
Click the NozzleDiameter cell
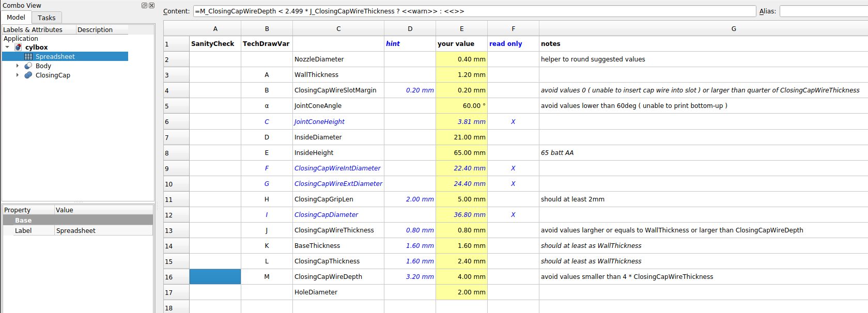pyautogui.click(x=338, y=59)
